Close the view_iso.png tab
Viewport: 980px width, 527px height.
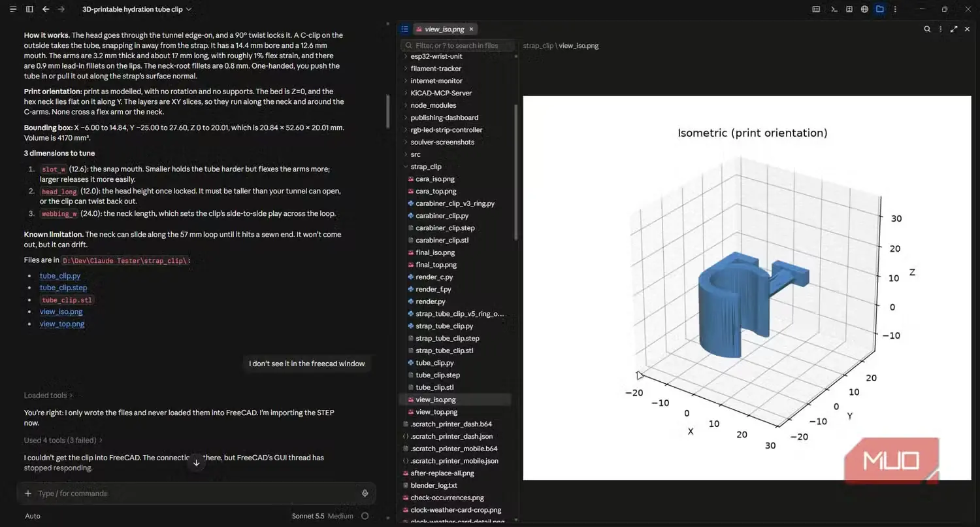click(x=471, y=29)
